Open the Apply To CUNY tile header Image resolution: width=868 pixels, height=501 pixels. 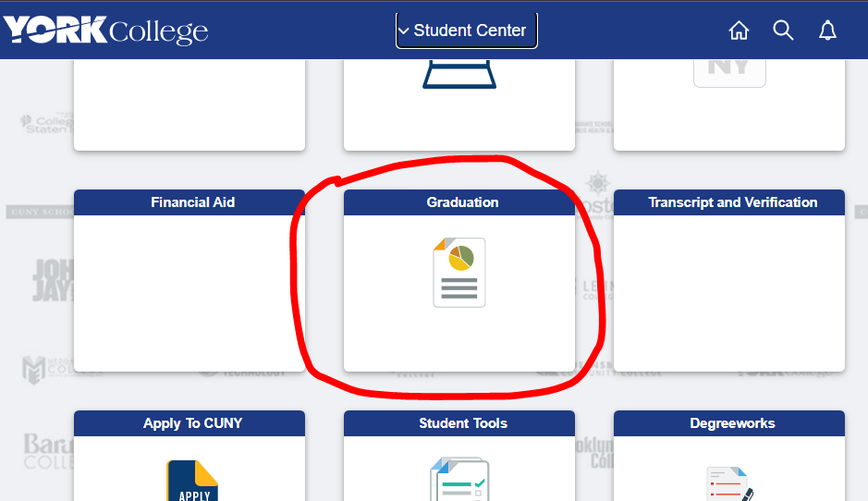[189, 423]
